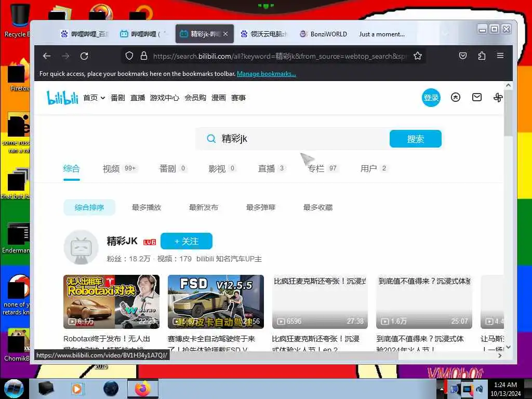Open the bilibili dynamics fan icon
This screenshot has height=399, width=532.
coord(498,98)
